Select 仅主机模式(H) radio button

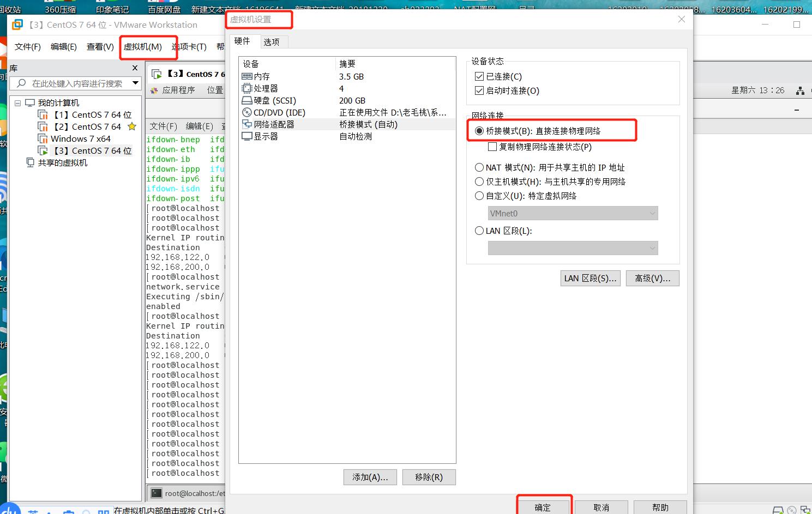479,182
